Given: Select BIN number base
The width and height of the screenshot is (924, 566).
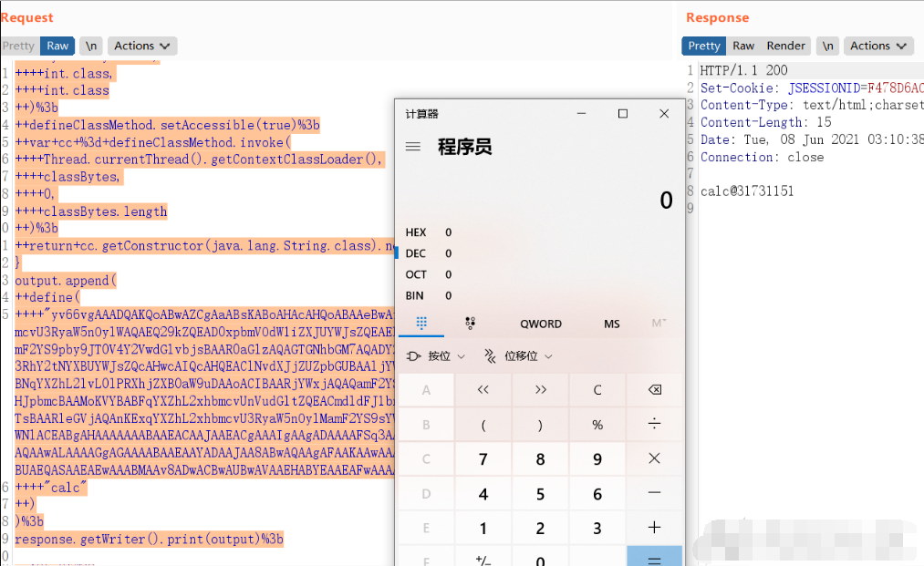Looking at the screenshot, I should [x=429, y=295].
